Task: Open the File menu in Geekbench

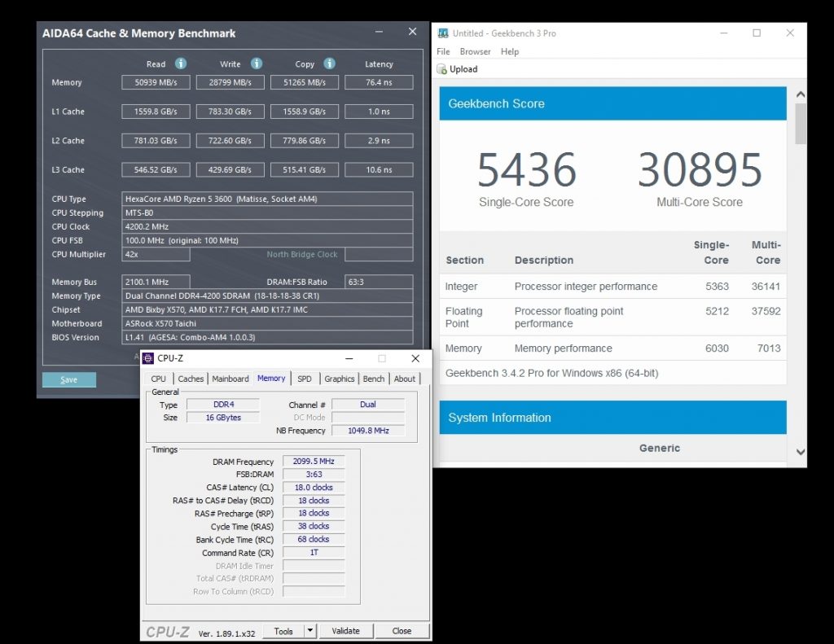Action: (x=443, y=51)
